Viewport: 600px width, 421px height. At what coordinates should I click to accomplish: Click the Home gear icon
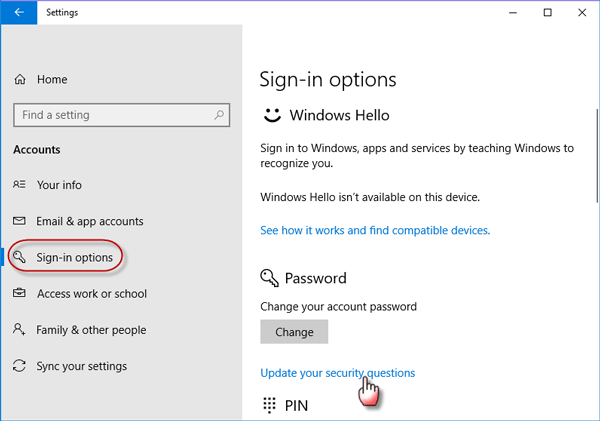coord(20,79)
